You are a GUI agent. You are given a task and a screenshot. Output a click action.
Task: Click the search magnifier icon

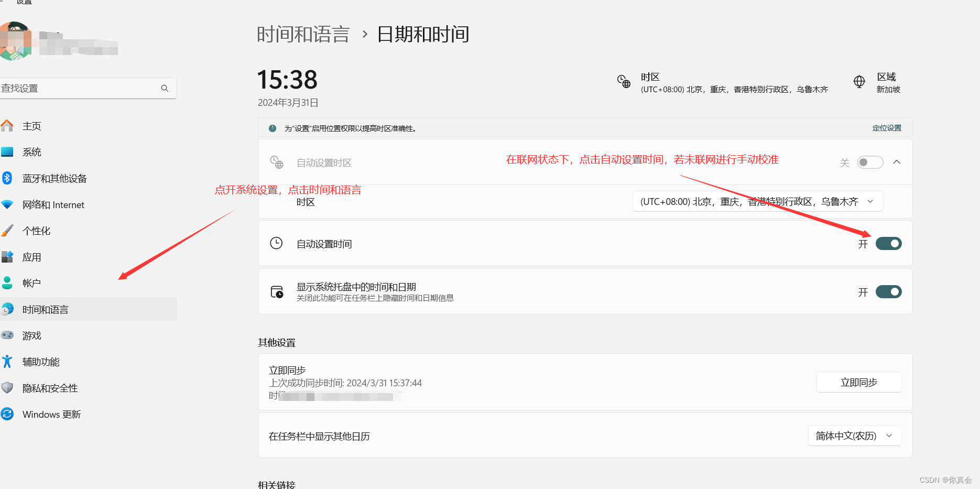(165, 89)
